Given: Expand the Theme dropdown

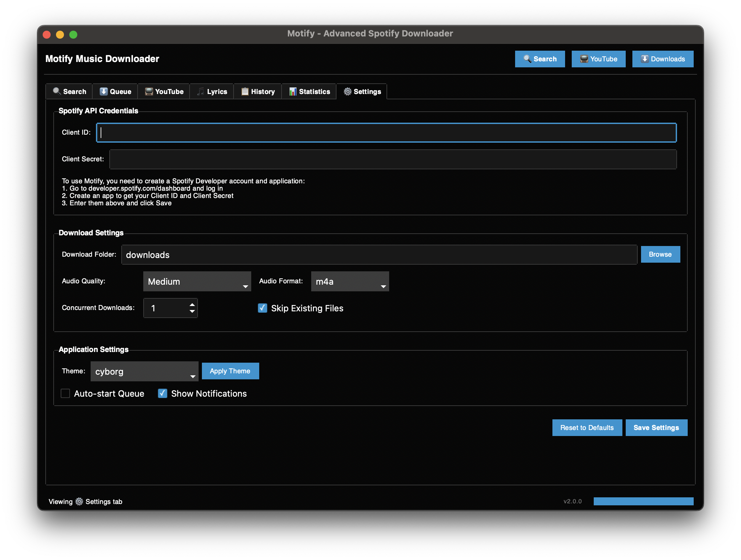Looking at the screenshot, I should [144, 371].
